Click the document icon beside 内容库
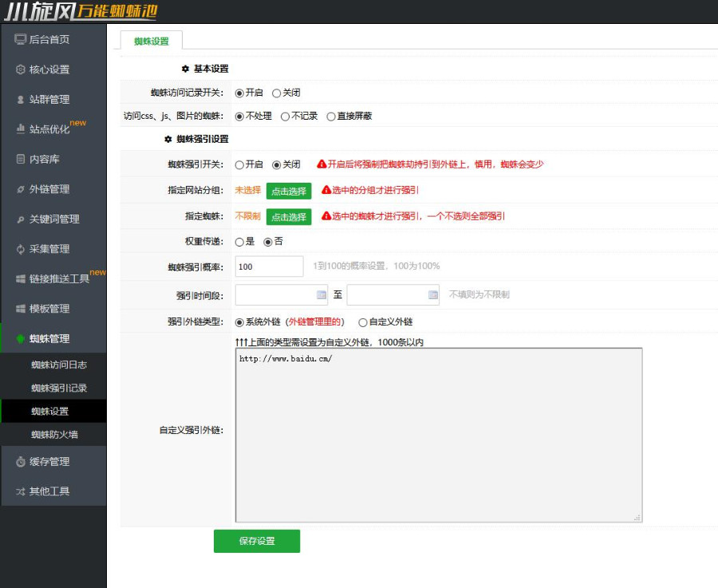This screenshot has width=718, height=588. (x=21, y=160)
